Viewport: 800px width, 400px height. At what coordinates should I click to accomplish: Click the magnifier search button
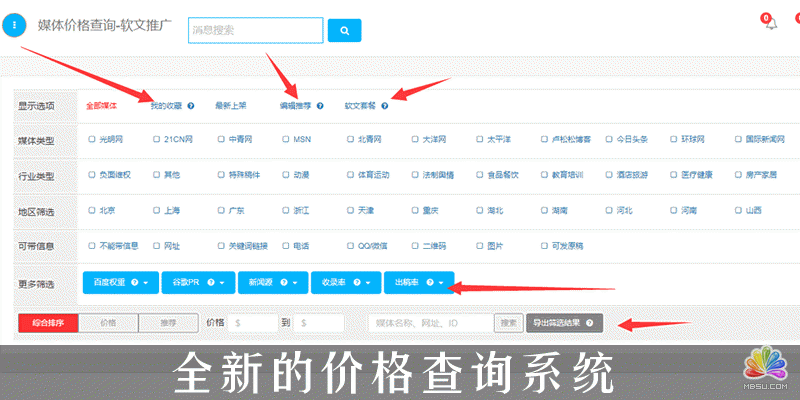coord(344,31)
